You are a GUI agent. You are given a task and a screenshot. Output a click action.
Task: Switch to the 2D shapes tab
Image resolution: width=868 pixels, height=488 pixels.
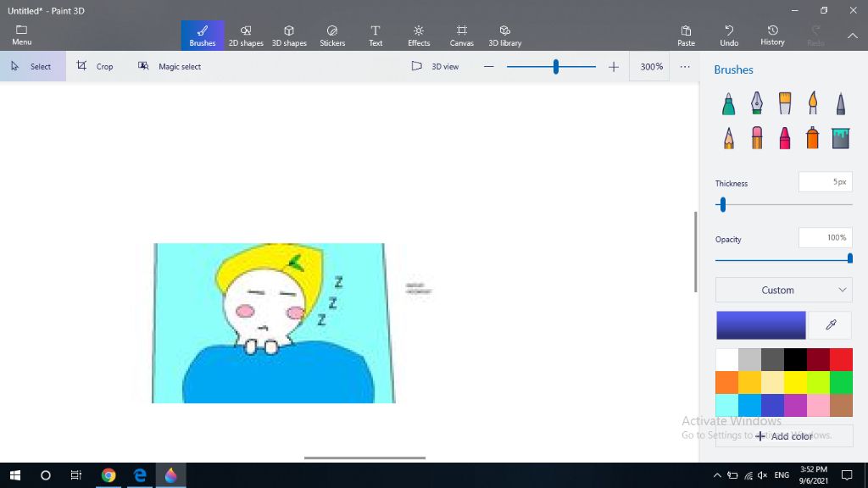(x=246, y=36)
